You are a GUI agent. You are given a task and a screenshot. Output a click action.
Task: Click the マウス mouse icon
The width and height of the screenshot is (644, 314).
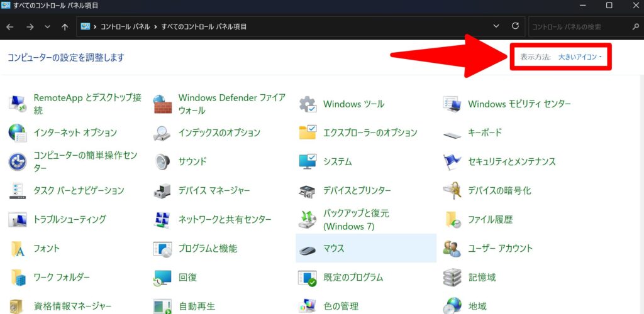click(307, 249)
